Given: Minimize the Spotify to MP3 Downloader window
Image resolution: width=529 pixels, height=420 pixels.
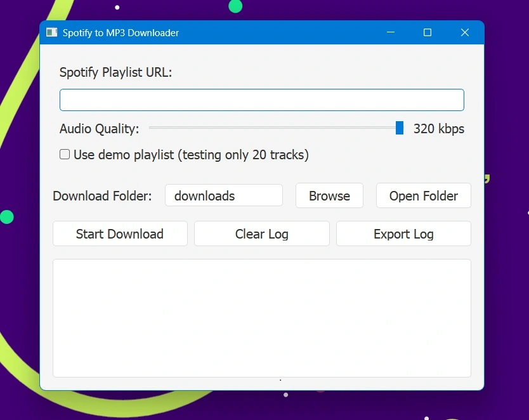Looking at the screenshot, I should pos(390,32).
